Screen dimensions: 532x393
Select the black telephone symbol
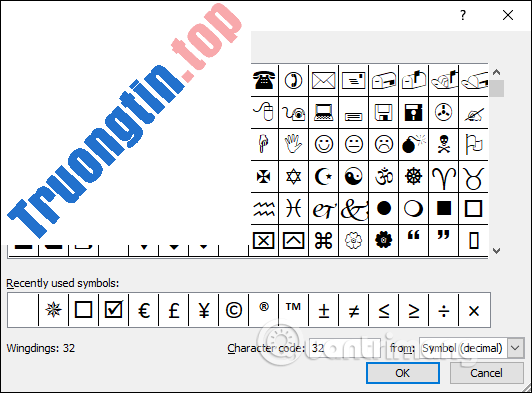point(264,80)
